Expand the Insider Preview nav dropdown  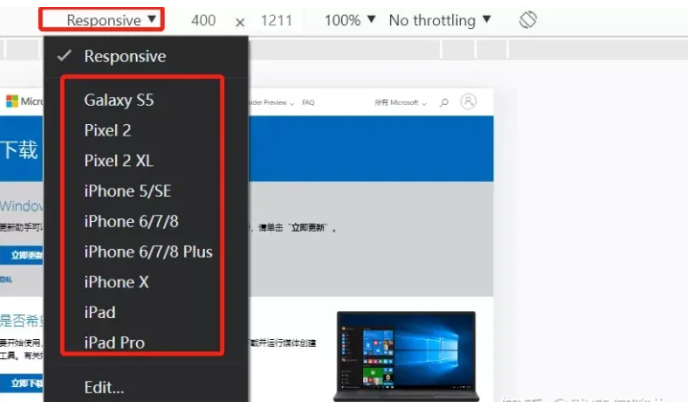click(272, 102)
